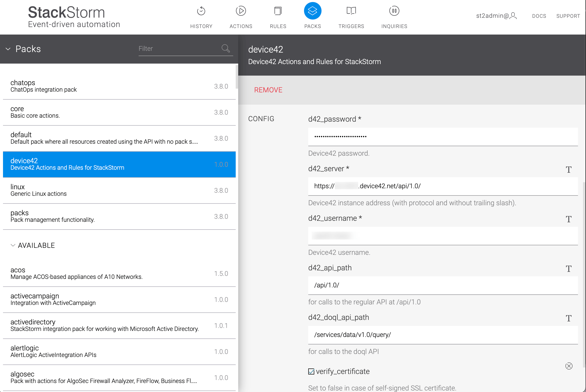Open the st2admin user account icon

514,16
